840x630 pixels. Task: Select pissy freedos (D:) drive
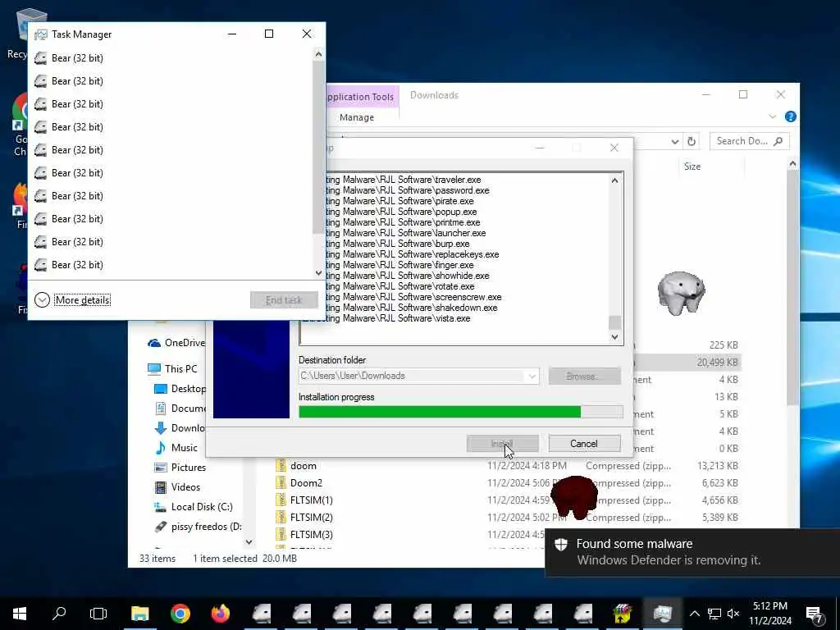click(x=199, y=527)
